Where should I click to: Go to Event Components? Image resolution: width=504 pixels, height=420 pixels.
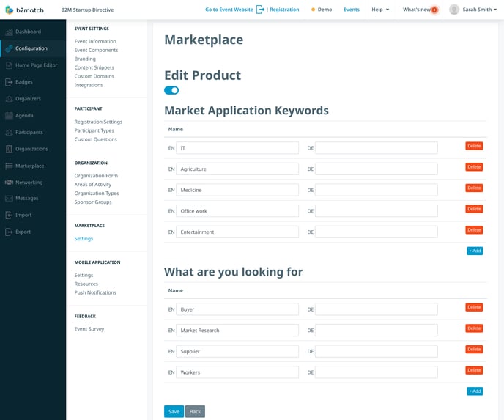[x=96, y=50]
